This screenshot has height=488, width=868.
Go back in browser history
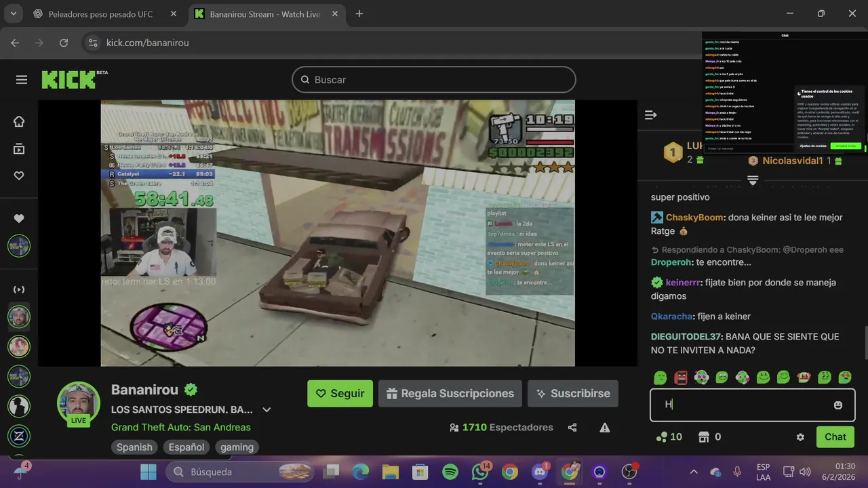click(15, 43)
